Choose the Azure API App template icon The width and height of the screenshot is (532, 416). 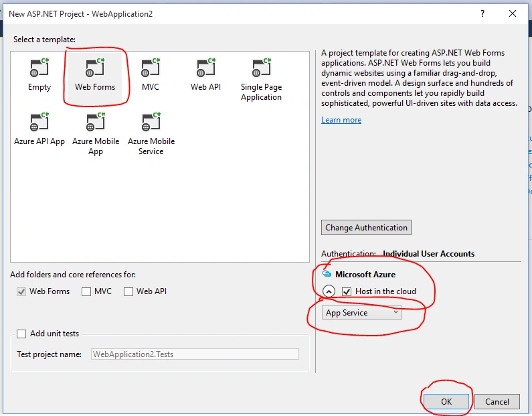(x=39, y=121)
